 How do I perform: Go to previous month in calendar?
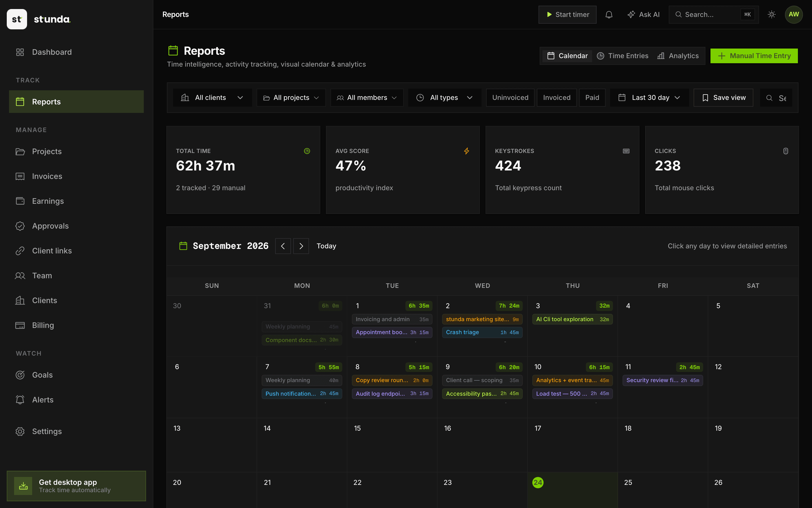283,246
